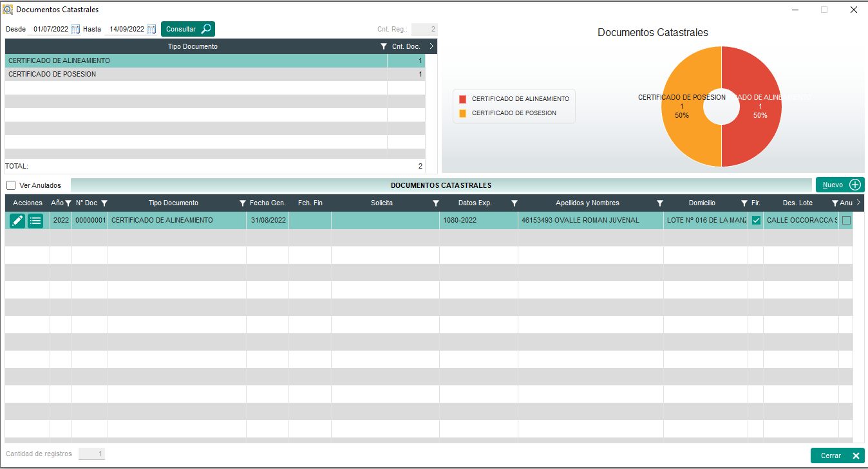Expand columns arrow in documents table header
The image size is (868, 469).
pos(858,203)
